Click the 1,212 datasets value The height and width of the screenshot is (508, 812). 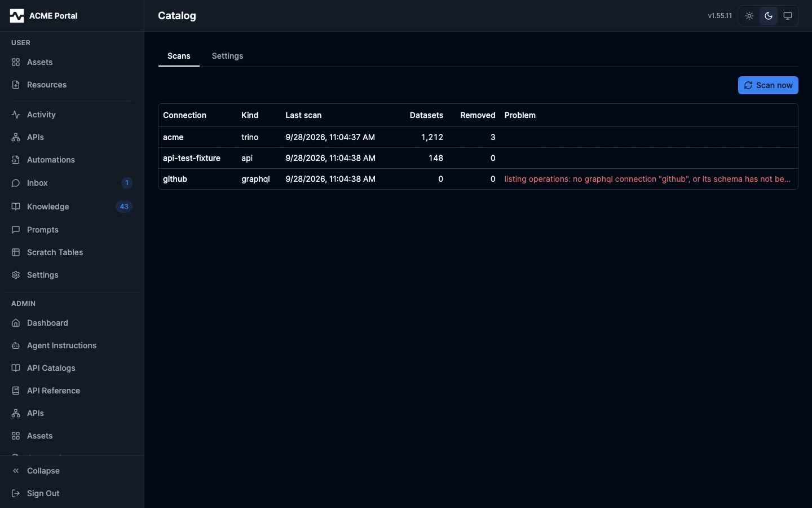click(x=432, y=137)
